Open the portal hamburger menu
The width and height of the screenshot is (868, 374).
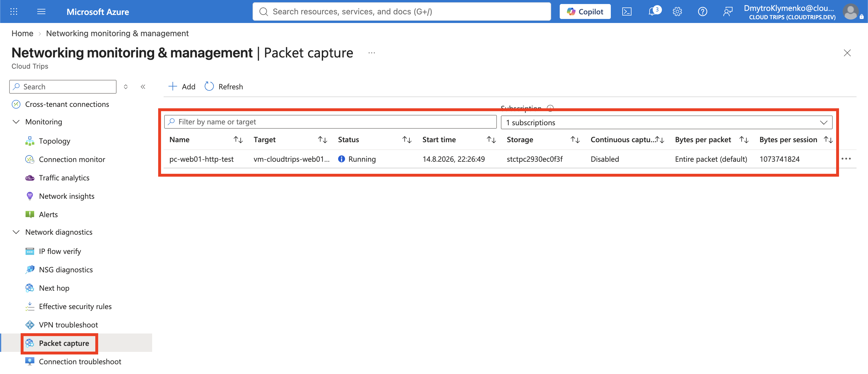click(41, 11)
